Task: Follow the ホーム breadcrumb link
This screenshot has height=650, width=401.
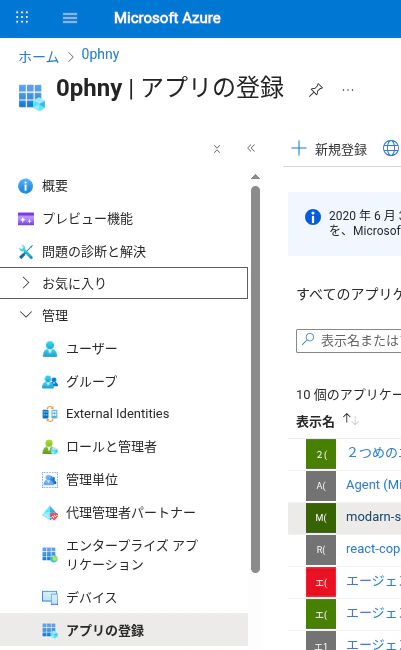Action: pyautogui.click(x=39, y=57)
